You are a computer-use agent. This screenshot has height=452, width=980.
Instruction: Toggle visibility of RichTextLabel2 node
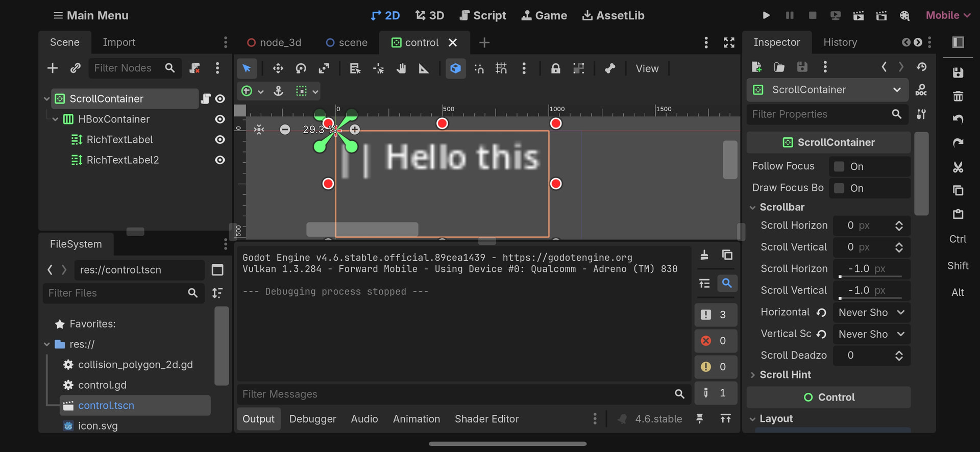[220, 160]
